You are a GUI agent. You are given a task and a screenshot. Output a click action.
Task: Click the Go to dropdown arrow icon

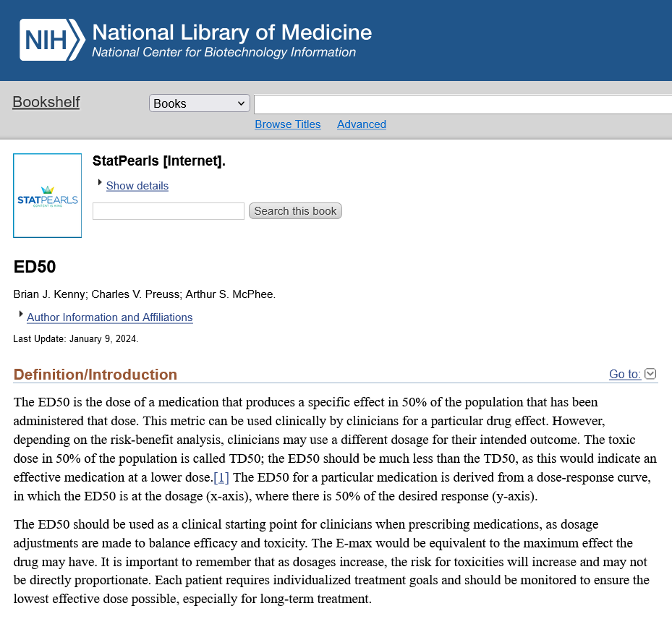coord(650,374)
